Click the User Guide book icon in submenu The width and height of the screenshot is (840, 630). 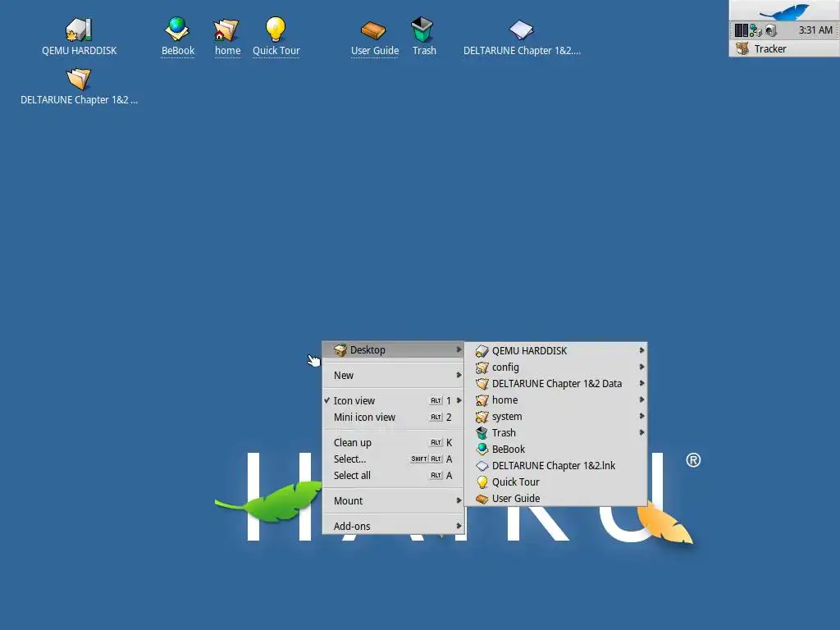point(482,498)
